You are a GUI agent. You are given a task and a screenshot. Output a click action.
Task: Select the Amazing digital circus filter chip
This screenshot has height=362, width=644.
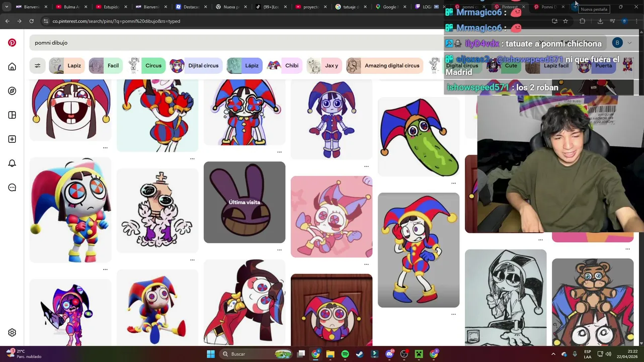384,65
